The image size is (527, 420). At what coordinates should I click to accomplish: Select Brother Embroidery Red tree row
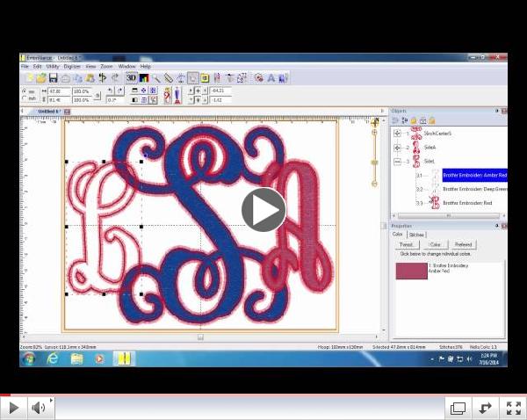(x=467, y=203)
